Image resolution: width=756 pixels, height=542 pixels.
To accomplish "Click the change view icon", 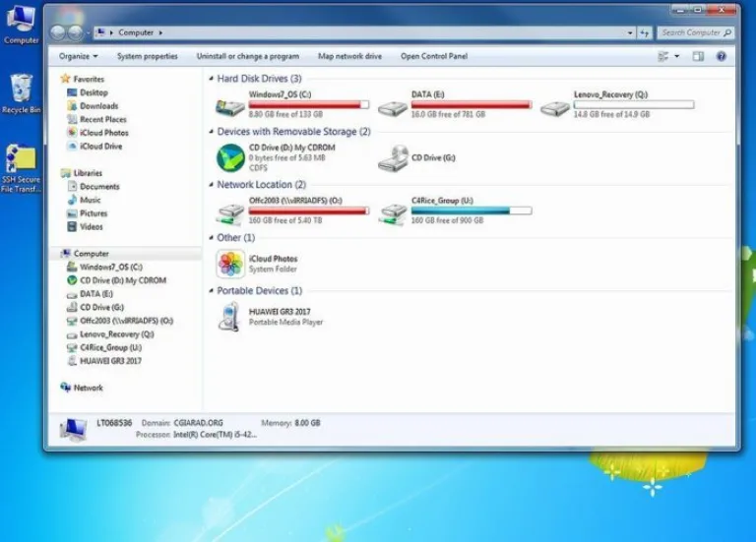I will pyautogui.click(x=663, y=56).
